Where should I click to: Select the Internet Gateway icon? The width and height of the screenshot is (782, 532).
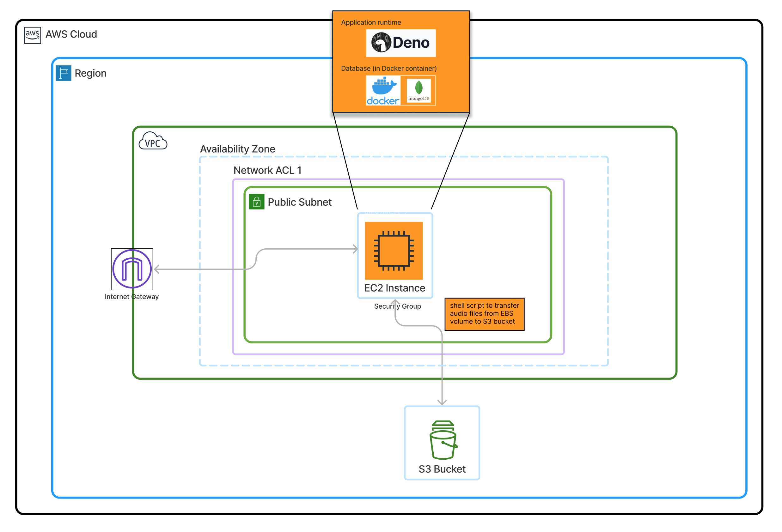[132, 269]
